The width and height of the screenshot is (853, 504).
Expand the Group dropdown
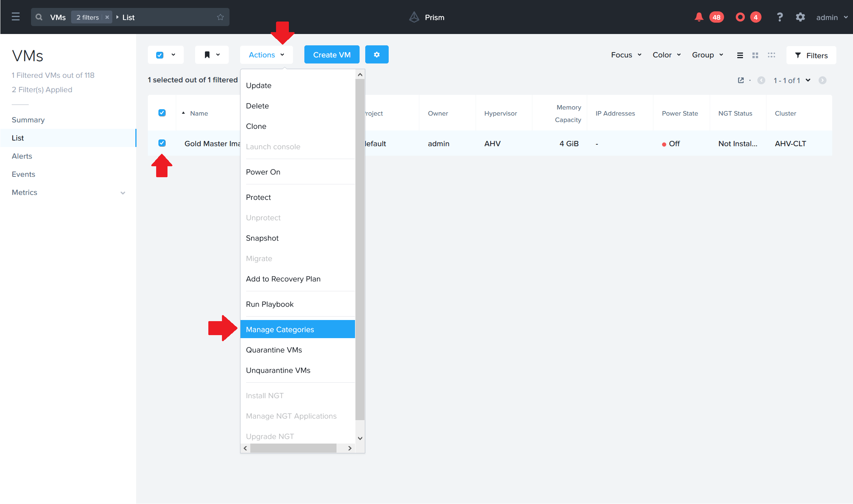(707, 55)
